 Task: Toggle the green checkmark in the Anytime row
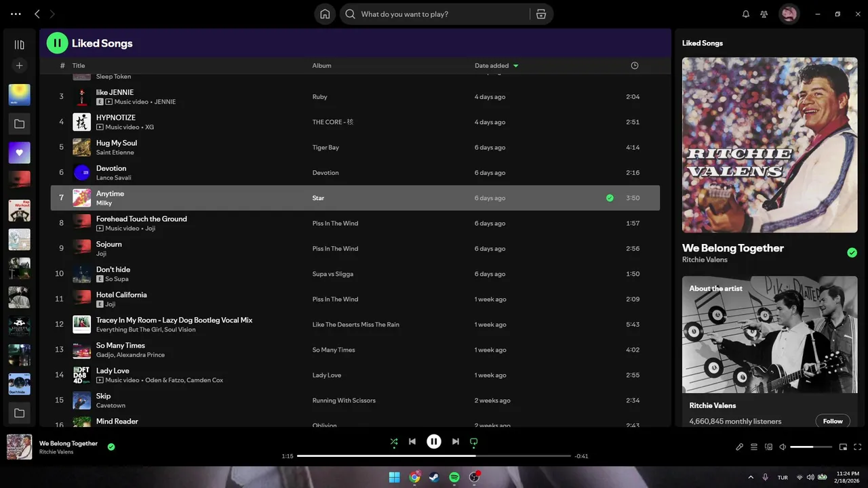coord(610,198)
